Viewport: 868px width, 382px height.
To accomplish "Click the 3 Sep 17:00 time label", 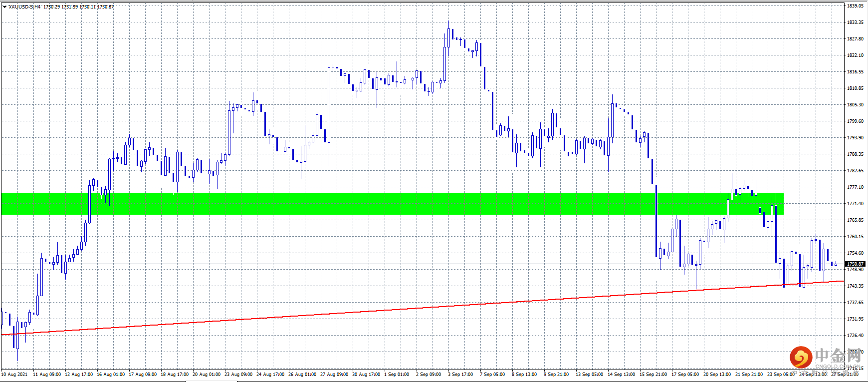I will [460, 375].
